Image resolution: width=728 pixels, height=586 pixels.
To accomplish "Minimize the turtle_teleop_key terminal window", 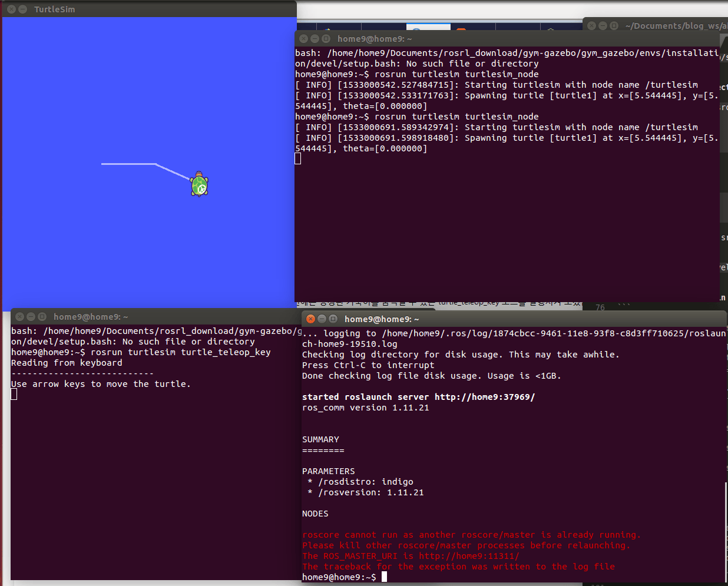I will point(31,317).
